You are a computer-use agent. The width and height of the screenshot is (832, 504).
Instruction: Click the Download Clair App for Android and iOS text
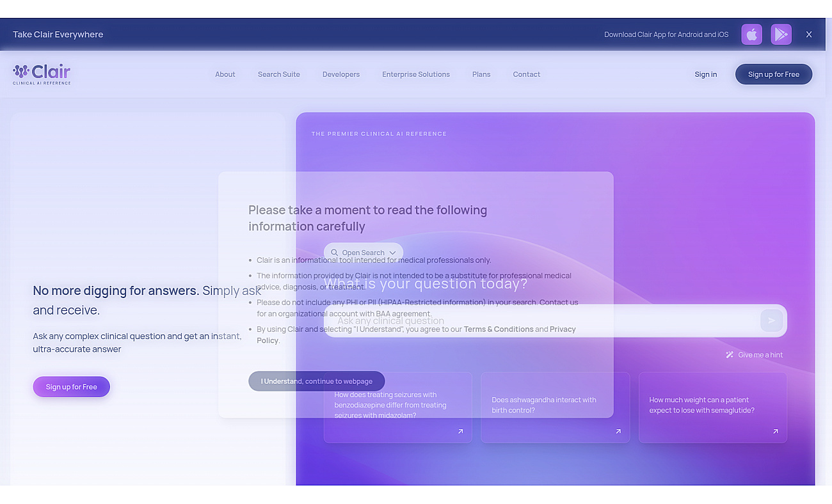pos(666,35)
